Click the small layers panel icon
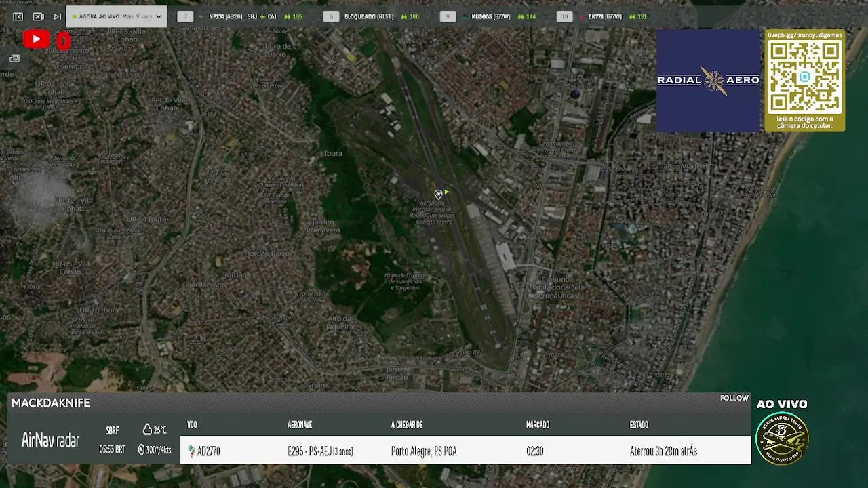 [14, 59]
